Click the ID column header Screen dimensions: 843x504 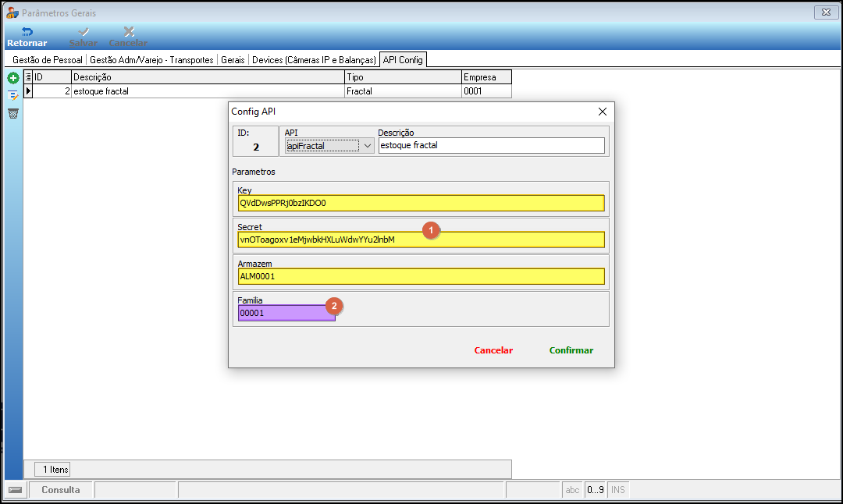pos(52,76)
